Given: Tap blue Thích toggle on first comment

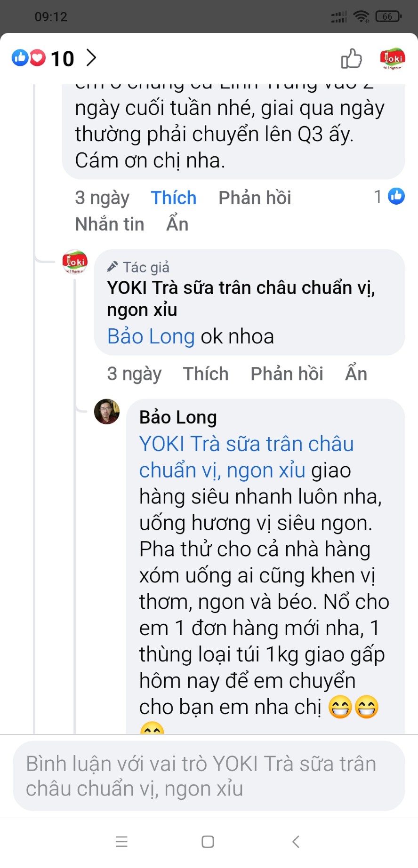Looking at the screenshot, I should point(173,198).
